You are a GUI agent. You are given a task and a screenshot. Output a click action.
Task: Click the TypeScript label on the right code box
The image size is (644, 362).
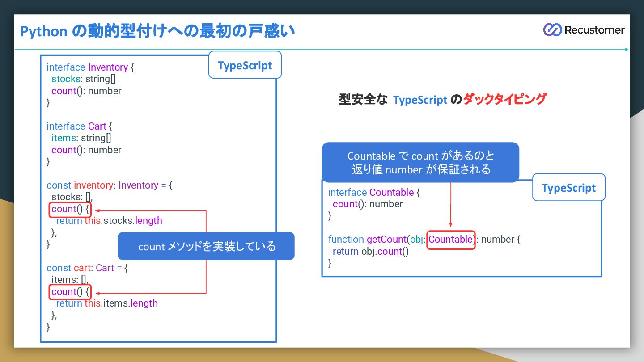[568, 188]
